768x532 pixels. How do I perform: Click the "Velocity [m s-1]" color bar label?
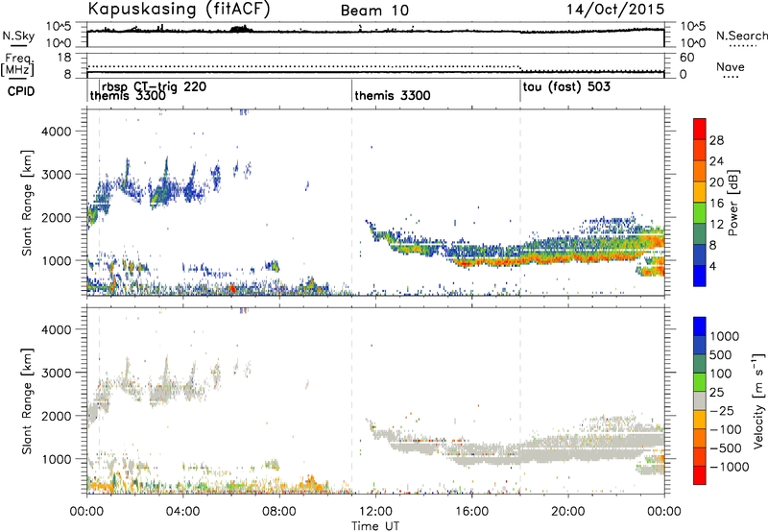[x=757, y=400]
